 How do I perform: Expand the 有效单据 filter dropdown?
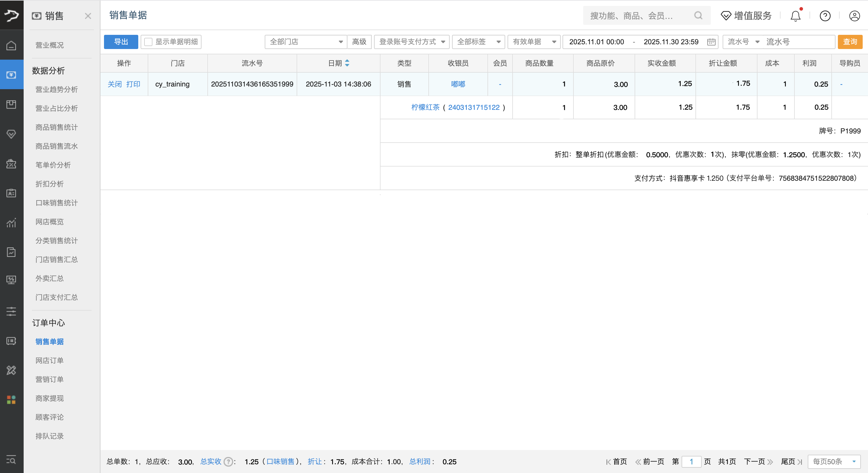(x=534, y=42)
